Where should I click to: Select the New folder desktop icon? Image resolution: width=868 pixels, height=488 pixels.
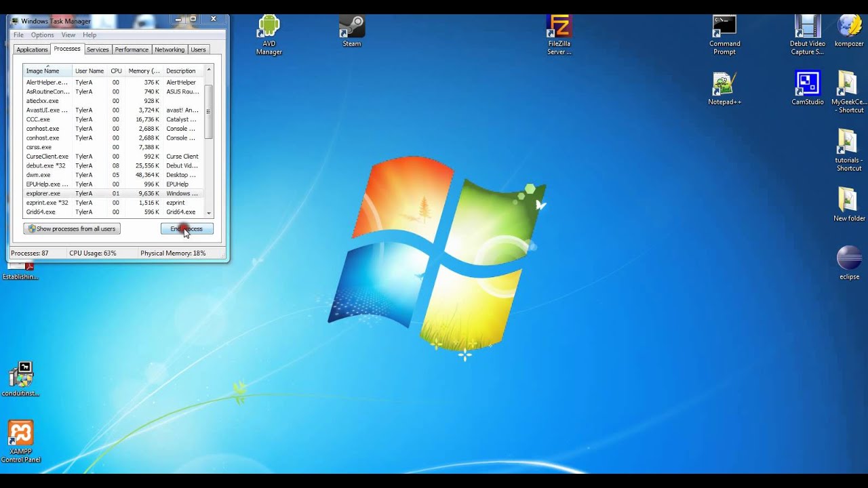pyautogui.click(x=849, y=205)
